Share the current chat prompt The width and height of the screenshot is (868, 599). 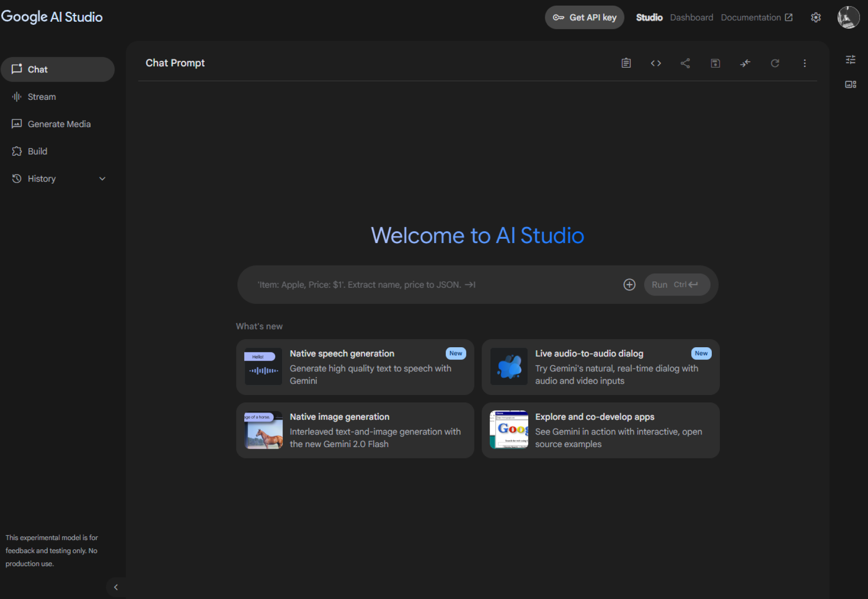pyautogui.click(x=686, y=63)
